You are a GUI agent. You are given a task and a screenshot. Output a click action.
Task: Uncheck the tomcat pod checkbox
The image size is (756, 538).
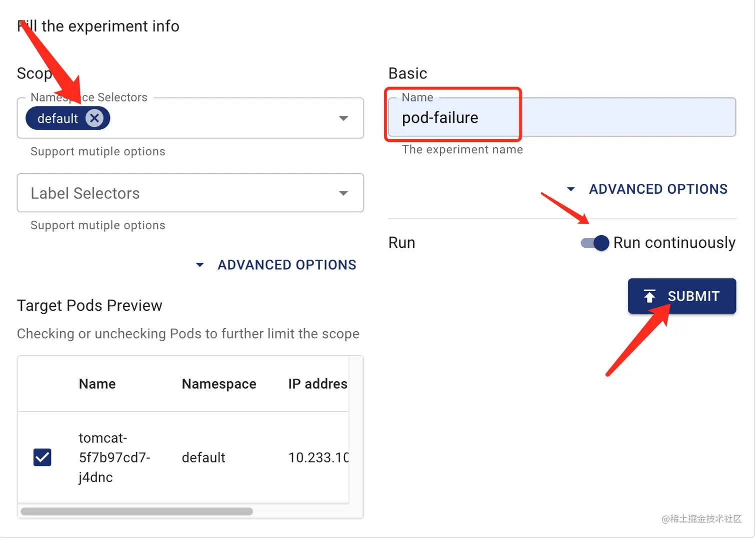coord(42,457)
